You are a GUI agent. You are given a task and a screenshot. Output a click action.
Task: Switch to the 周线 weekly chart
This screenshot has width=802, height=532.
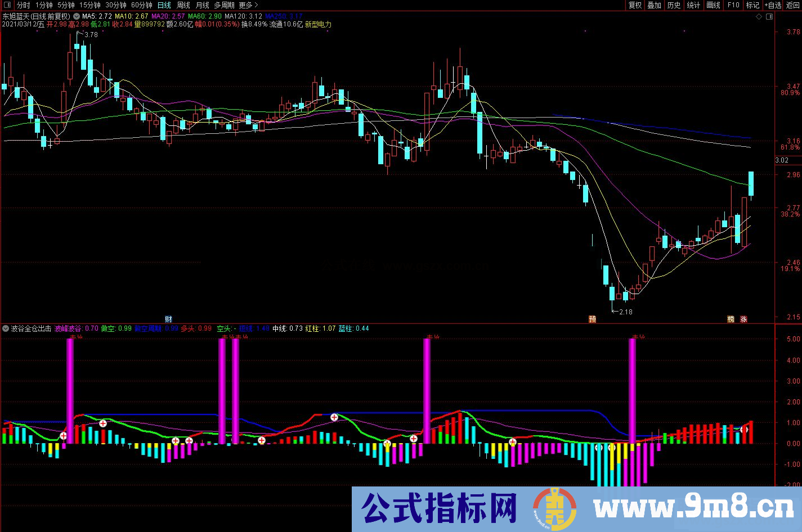183,5
